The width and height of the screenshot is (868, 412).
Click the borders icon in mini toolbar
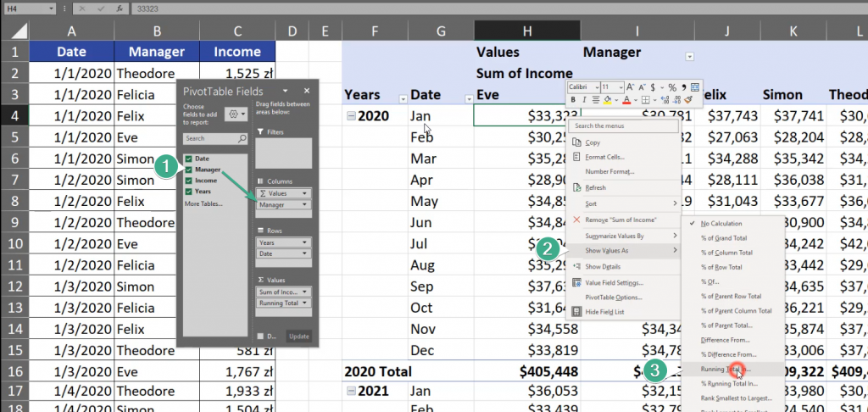648,100
